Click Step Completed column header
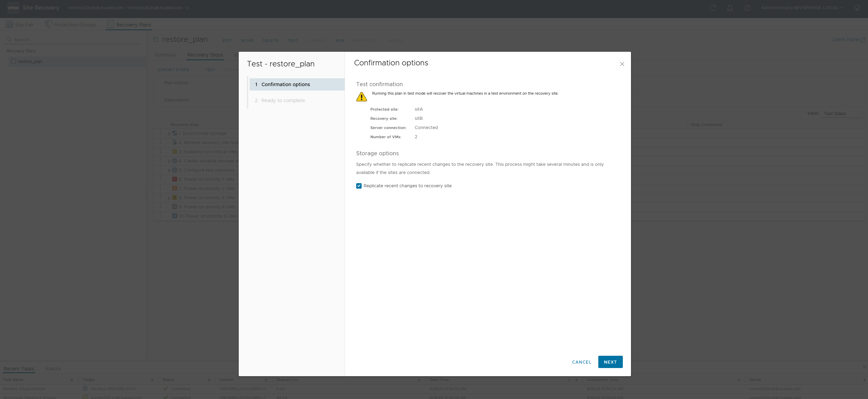868x399 pixels. pyautogui.click(x=707, y=125)
